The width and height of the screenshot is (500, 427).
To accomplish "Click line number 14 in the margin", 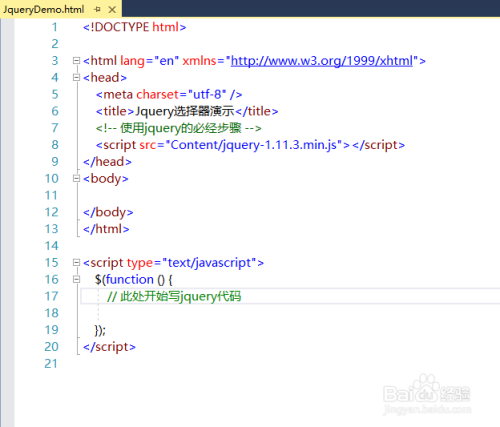I will [51, 246].
